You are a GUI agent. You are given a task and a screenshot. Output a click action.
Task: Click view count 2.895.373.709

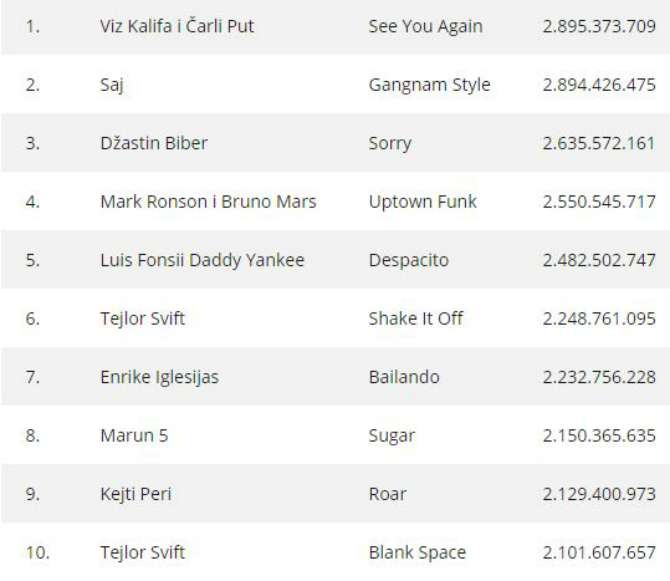click(x=599, y=26)
